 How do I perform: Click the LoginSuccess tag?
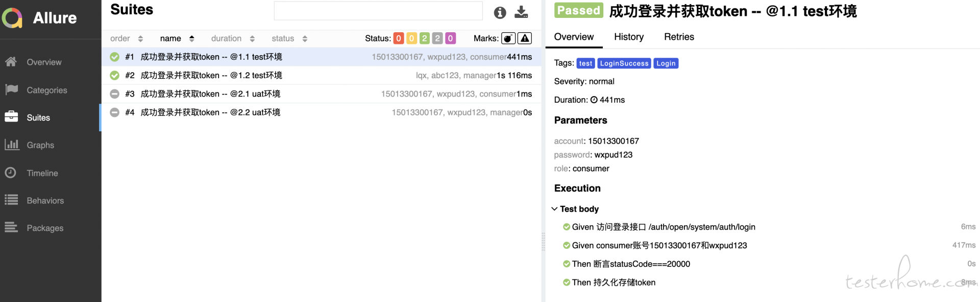(624, 63)
